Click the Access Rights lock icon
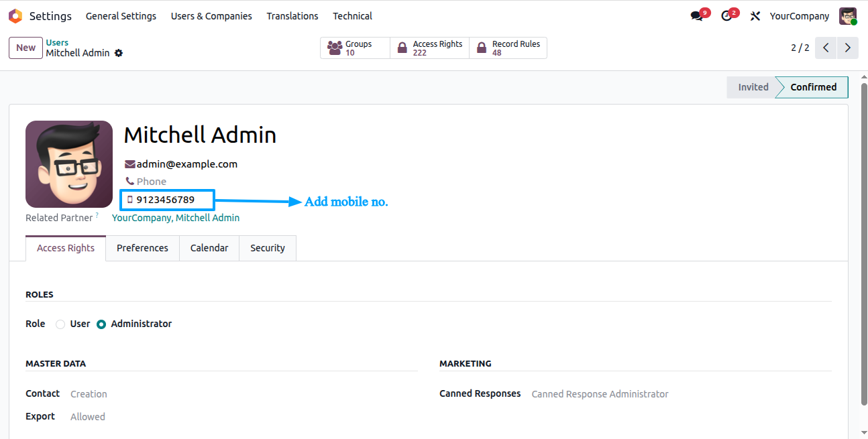The image size is (868, 439). click(x=402, y=48)
